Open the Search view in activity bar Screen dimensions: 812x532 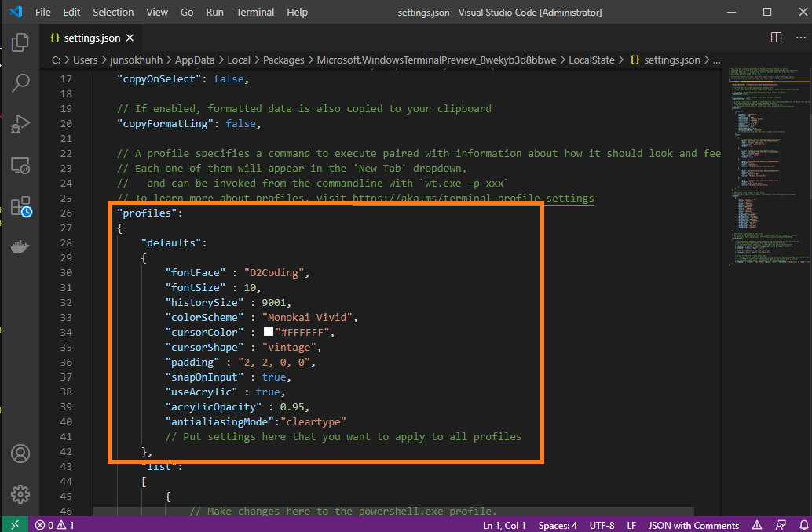tap(20, 83)
